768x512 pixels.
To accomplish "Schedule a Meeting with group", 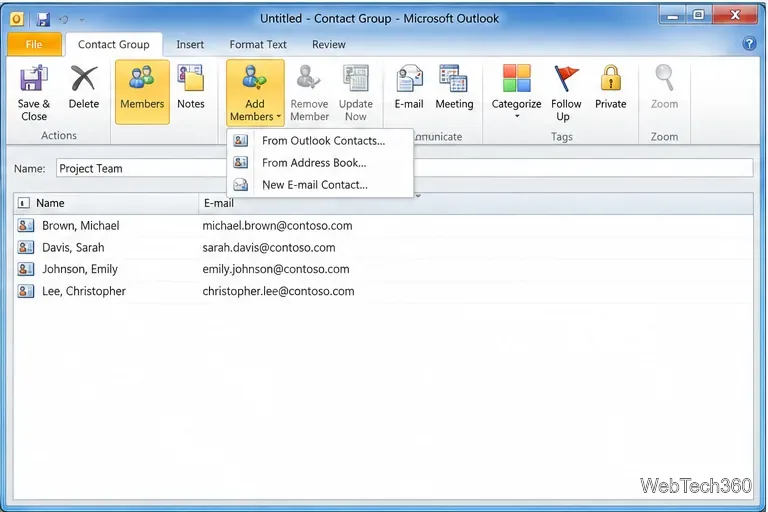I will coord(454,88).
